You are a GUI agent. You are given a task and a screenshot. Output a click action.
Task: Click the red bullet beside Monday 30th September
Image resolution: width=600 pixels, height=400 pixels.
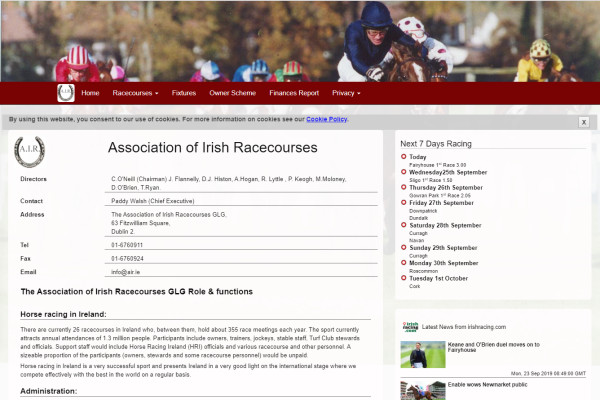pyautogui.click(x=403, y=263)
